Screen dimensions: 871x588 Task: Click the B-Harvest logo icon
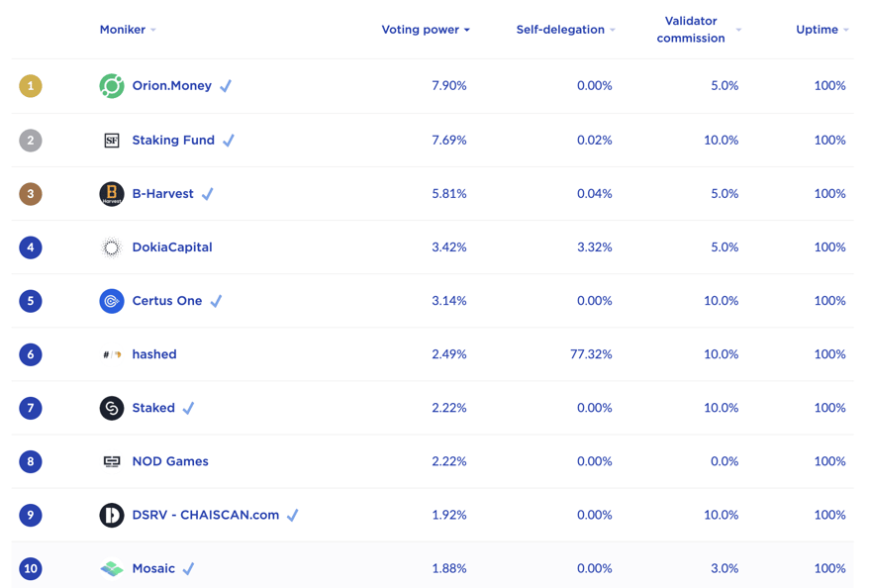112,194
